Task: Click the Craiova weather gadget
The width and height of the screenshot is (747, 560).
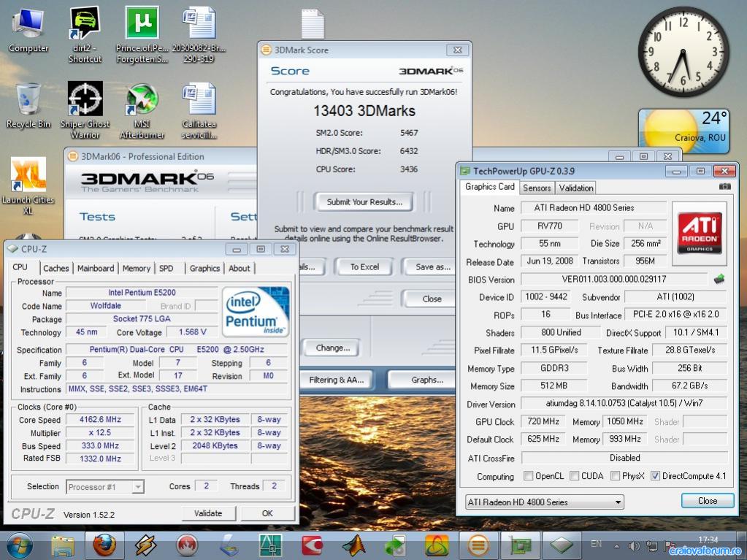Action: tap(683, 131)
